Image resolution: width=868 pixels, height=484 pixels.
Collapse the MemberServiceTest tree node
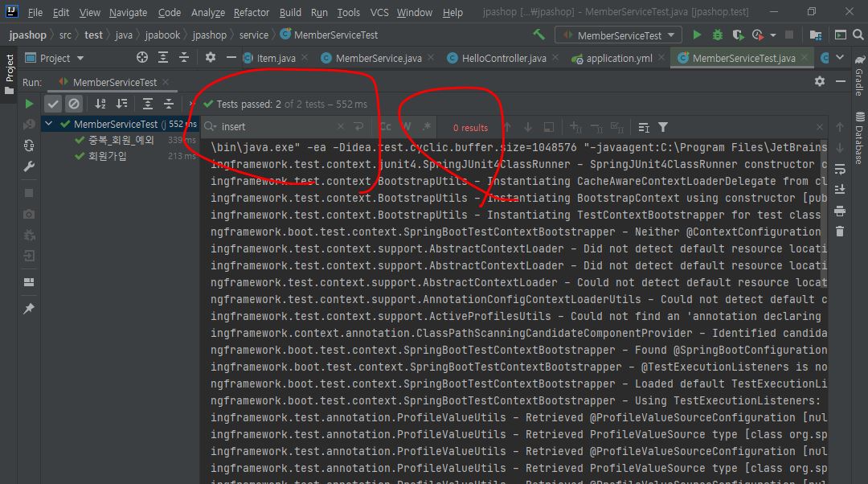pos(50,125)
